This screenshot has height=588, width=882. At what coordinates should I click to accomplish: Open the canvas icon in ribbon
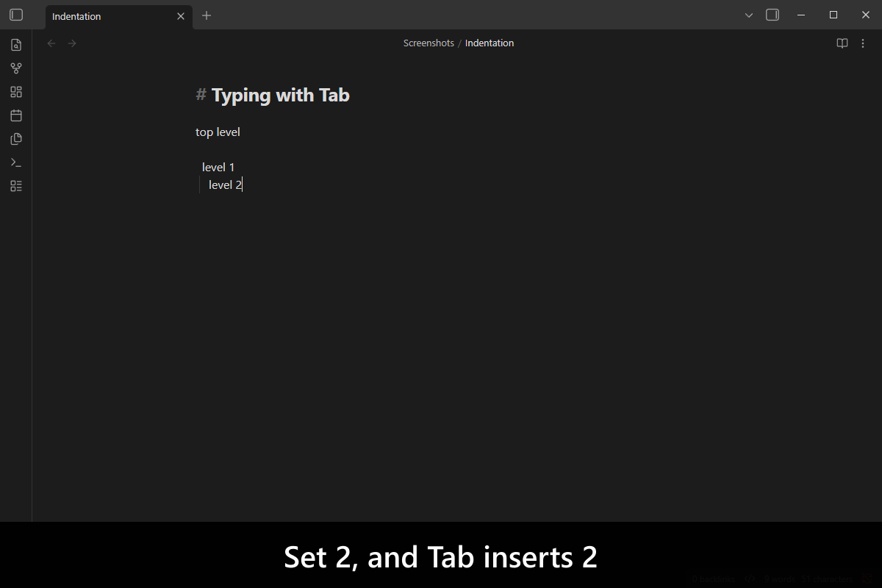click(x=16, y=92)
